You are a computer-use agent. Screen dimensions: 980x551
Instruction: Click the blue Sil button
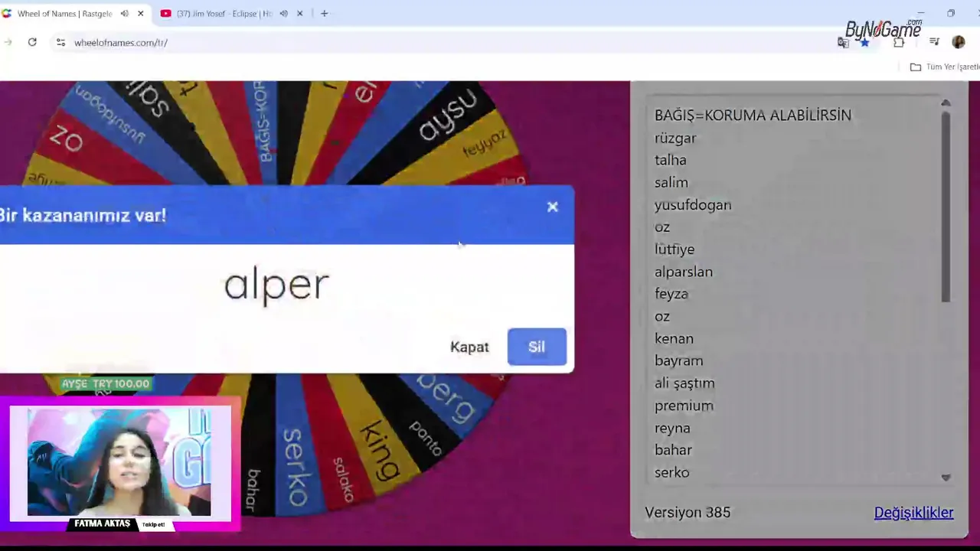pyautogui.click(x=537, y=347)
